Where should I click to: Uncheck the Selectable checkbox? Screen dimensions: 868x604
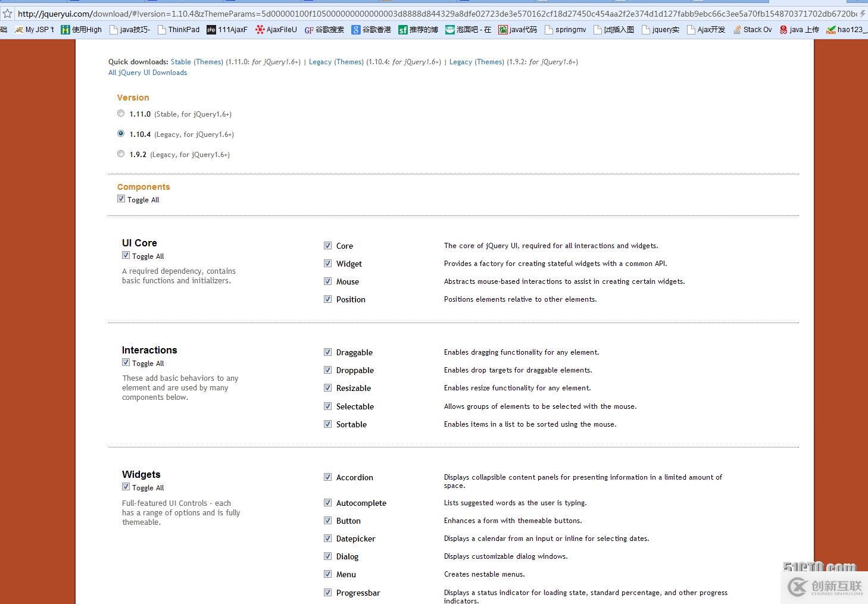327,406
